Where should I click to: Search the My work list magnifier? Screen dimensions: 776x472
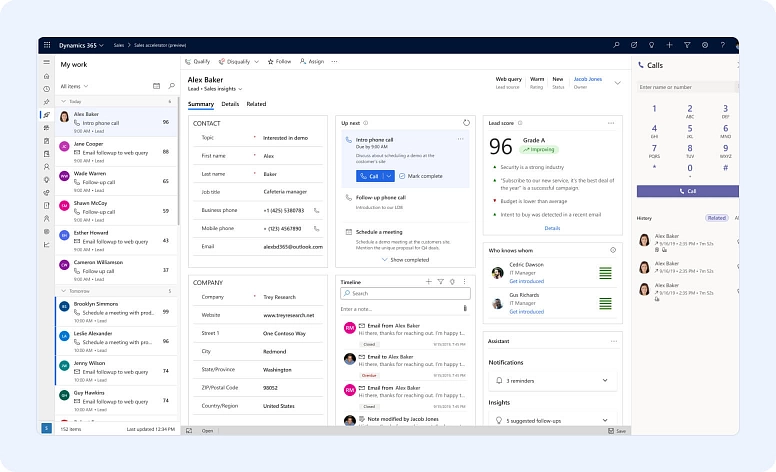(x=171, y=86)
